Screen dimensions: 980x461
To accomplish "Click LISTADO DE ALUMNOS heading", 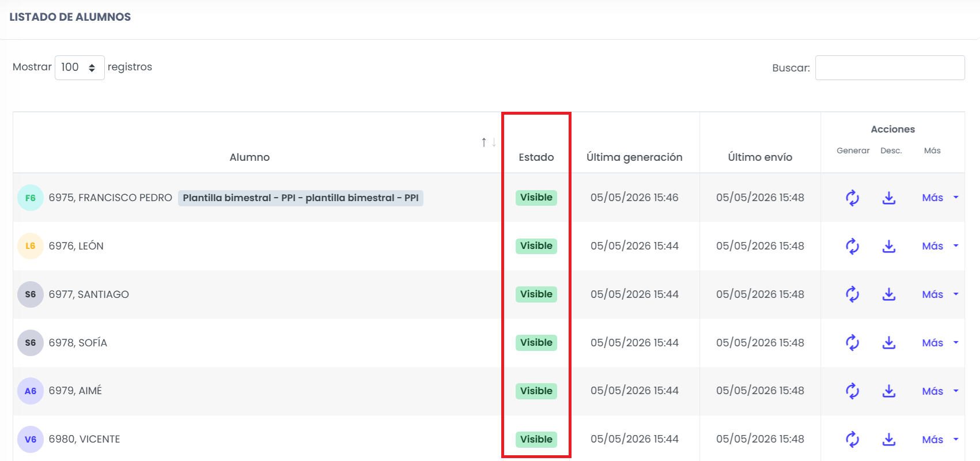I will [x=70, y=17].
